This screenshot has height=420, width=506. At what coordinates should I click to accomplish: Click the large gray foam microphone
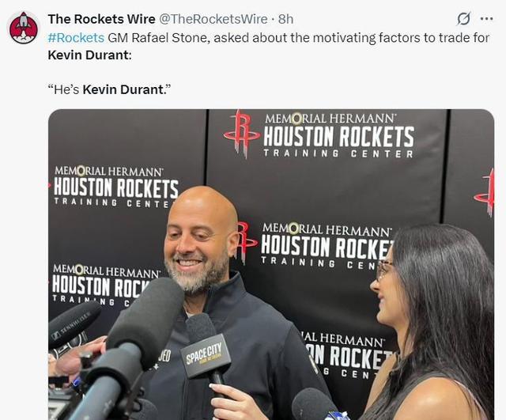tap(147, 322)
